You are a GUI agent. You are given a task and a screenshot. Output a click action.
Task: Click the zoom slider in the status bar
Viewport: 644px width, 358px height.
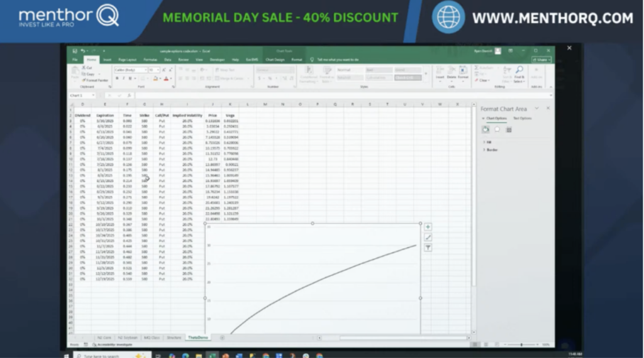coord(521,344)
